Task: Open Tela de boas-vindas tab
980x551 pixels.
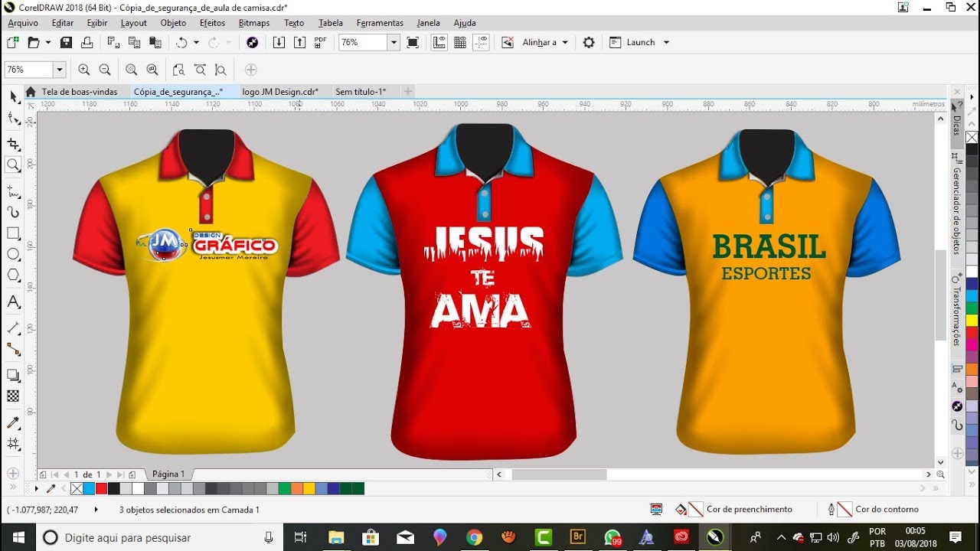Action: coord(80,92)
